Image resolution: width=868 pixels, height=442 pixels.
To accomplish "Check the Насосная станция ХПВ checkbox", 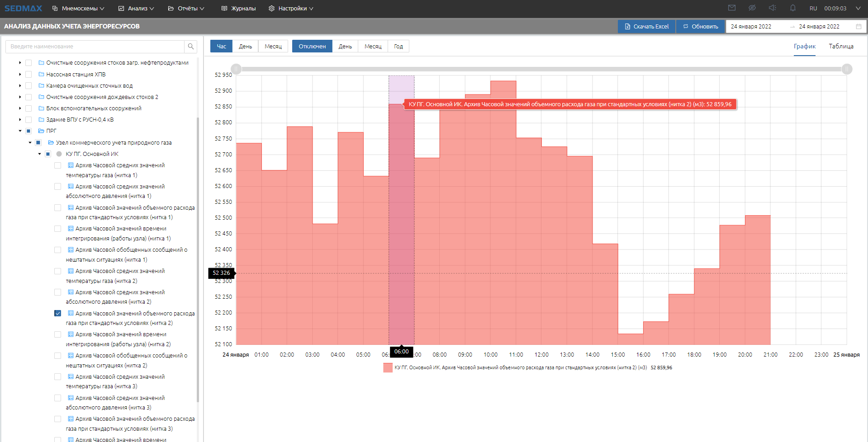I will click(x=28, y=75).
